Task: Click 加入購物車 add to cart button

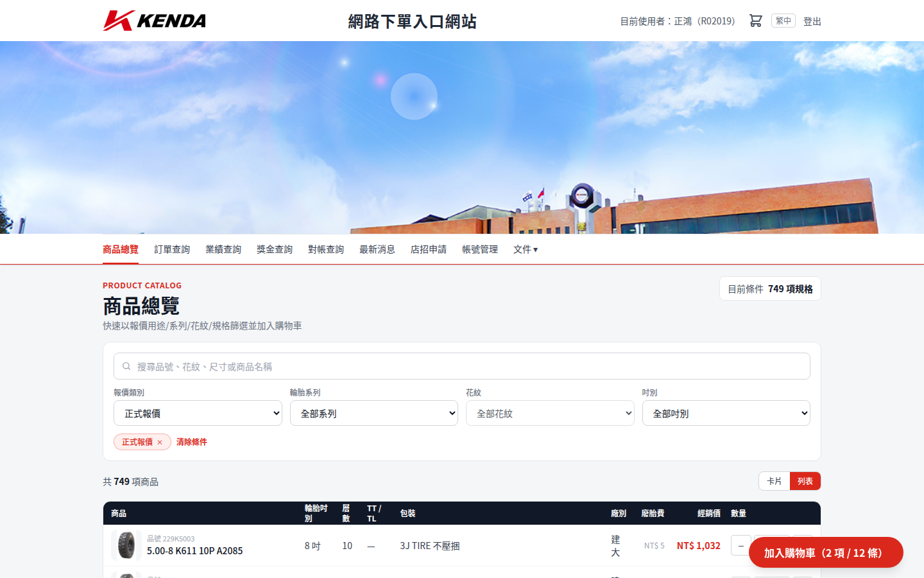Action: pos(826,552)
